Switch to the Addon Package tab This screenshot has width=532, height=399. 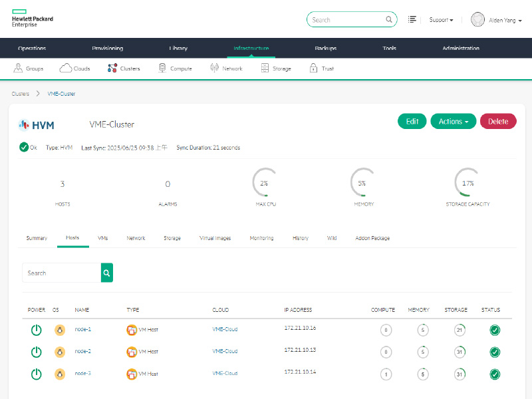point(372,238)
